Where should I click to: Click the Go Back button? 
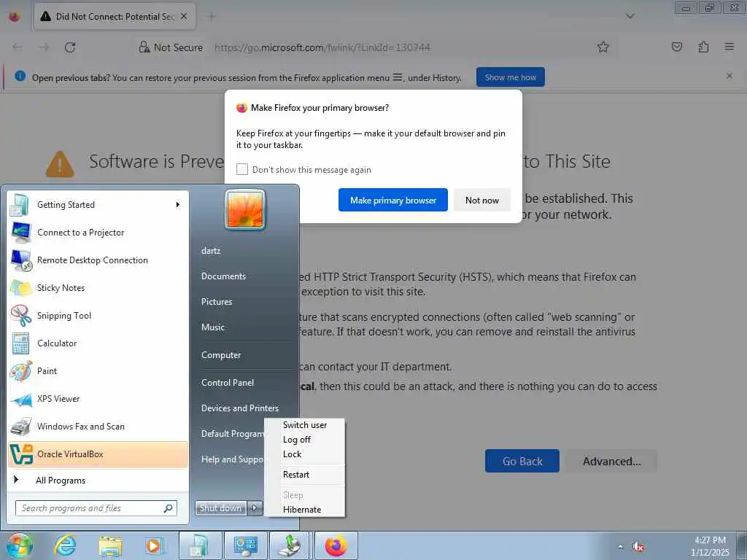pos(522,461)
